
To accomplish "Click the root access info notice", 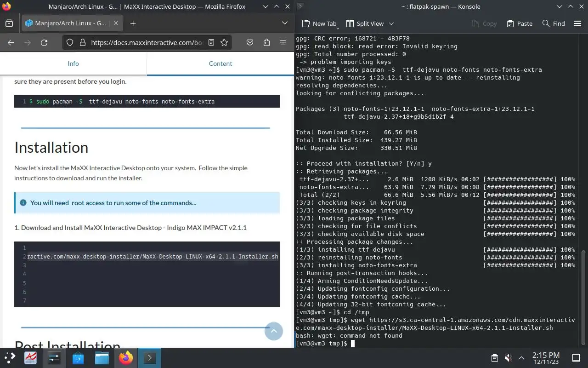I will pyautogui.click(x=147, y=203).
